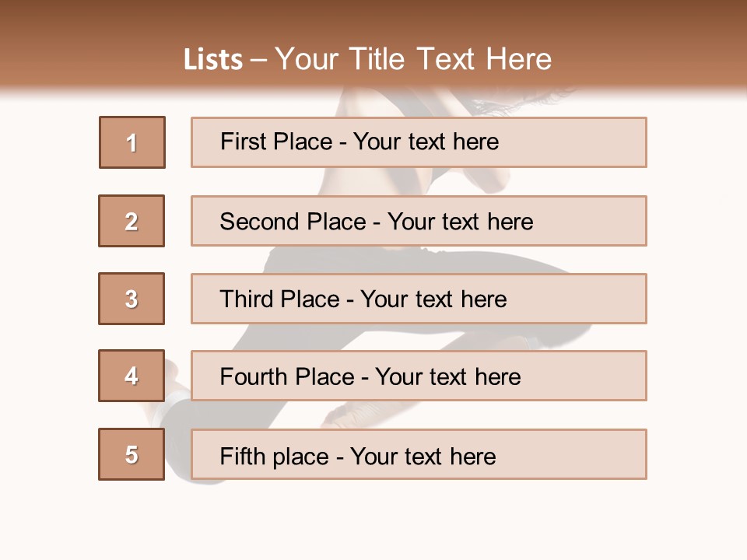Click the word "Fifth" in the list
The image size is (747, 560).
242,456
